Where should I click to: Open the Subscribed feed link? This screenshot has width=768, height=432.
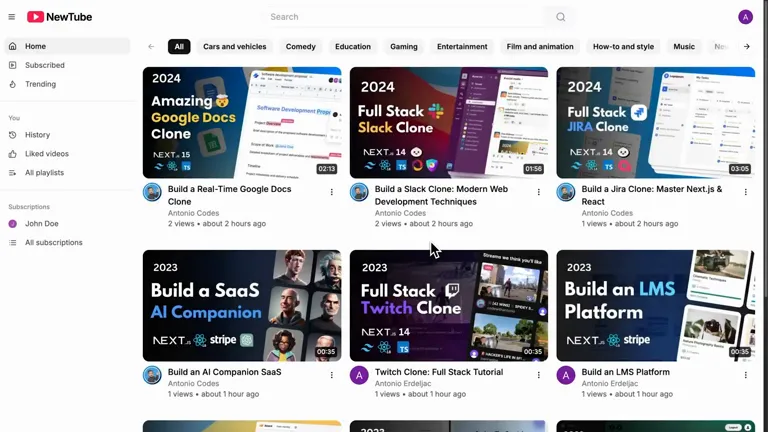coord(68,65)
